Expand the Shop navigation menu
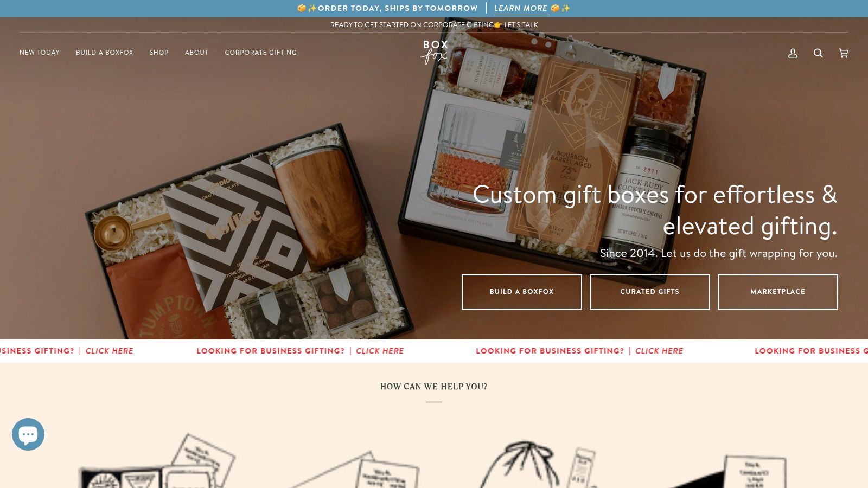868x488 pixels. tap(159, 53)
